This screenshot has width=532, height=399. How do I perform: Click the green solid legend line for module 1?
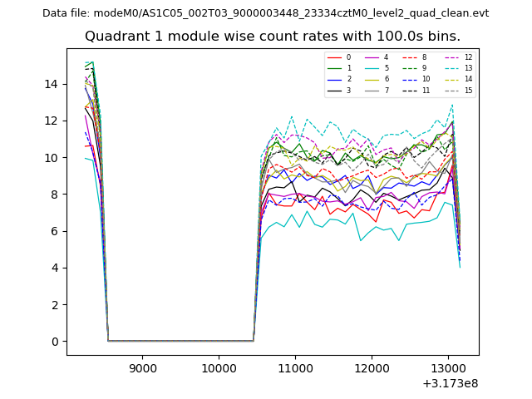334,68
